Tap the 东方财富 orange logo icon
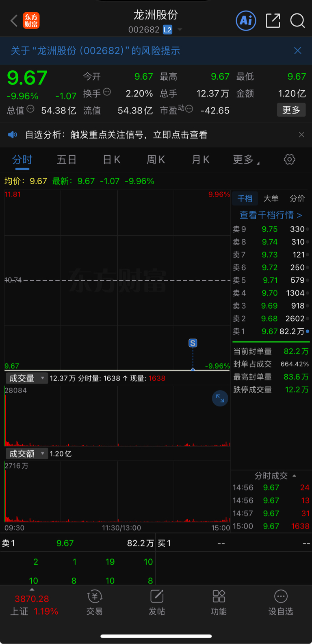 pyautogui.click(x=31, y=20)
